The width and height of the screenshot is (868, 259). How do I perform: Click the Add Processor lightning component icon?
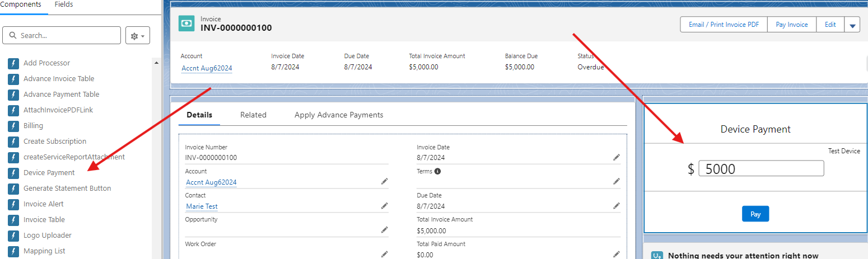coord(13,63)
